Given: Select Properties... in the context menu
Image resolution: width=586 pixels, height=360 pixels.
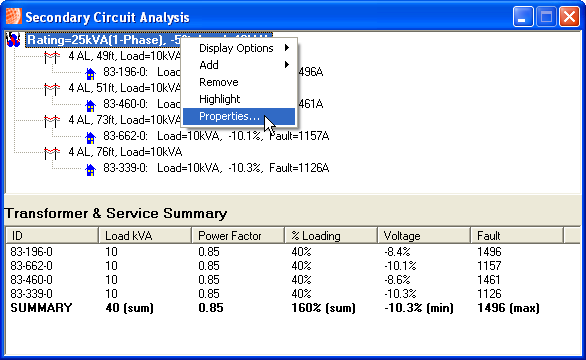Looking at the screenshot, I should coord(239,116).
